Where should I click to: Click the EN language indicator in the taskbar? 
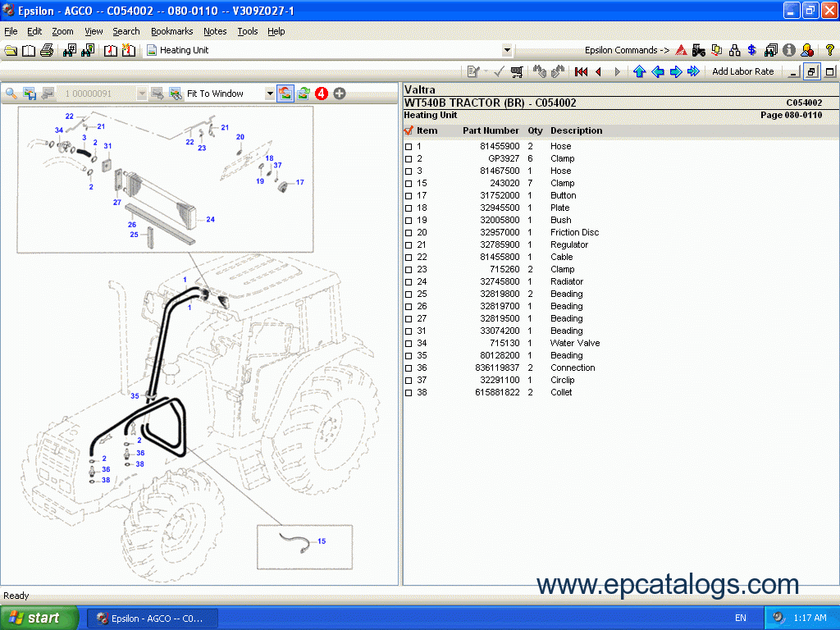pyautogui.click(x=741, y=619)
